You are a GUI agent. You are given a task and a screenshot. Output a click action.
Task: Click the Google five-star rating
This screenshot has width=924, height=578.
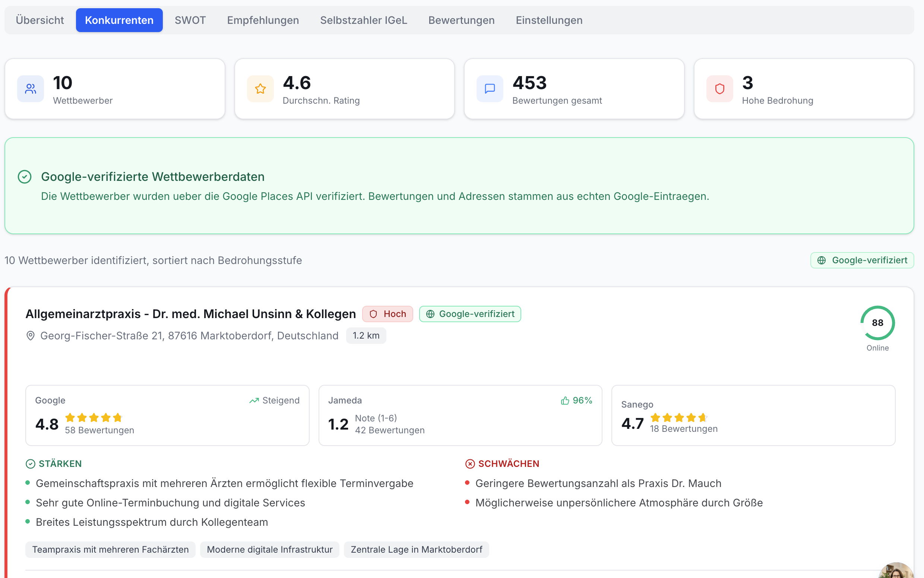click(94, 418)
